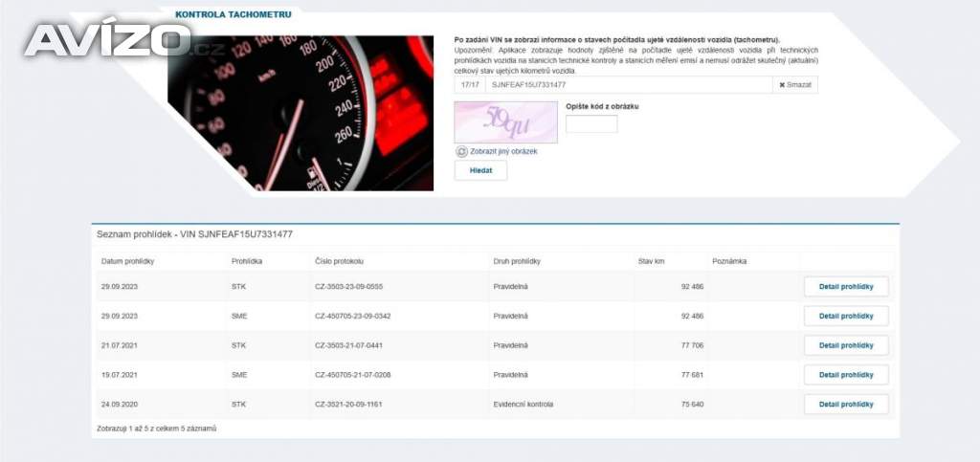Image resolution: width=980 pixels, height=462 pixels.
Task: Click the Stav km column header
Action: click(651, 261)
